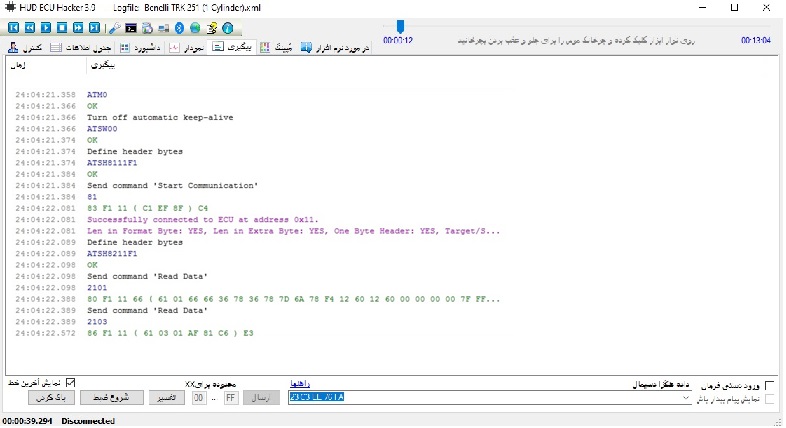The width and height of the screenshot is (786, 428).
Task: Click the Bluetooth toolbar icon
Action: pos(179,28)
